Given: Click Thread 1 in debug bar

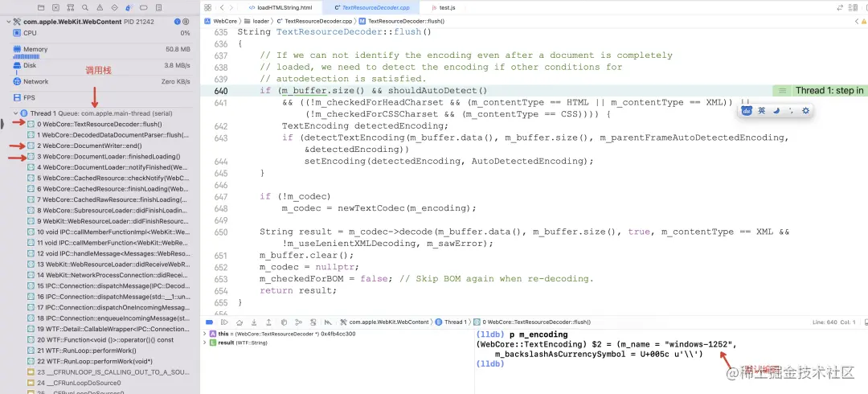Looking at the screenshot, I should pyautogui.click(x=451, y=322).
